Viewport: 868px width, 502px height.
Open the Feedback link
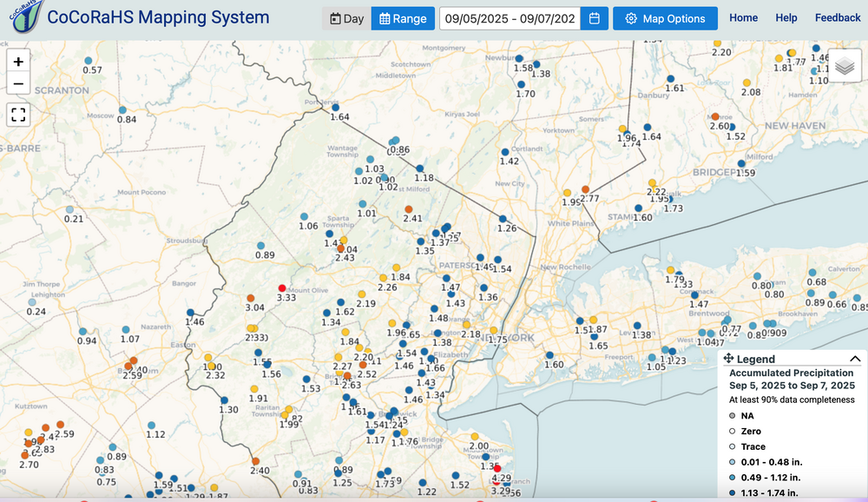[x=838, y=17]
